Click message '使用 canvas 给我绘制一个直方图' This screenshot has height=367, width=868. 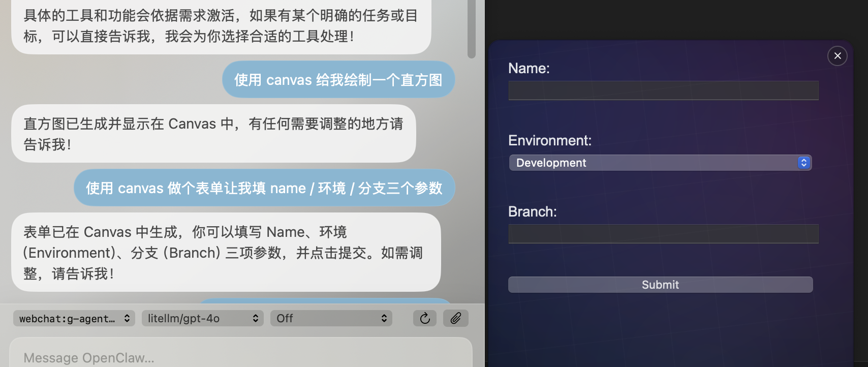click(x=338, y=80)
